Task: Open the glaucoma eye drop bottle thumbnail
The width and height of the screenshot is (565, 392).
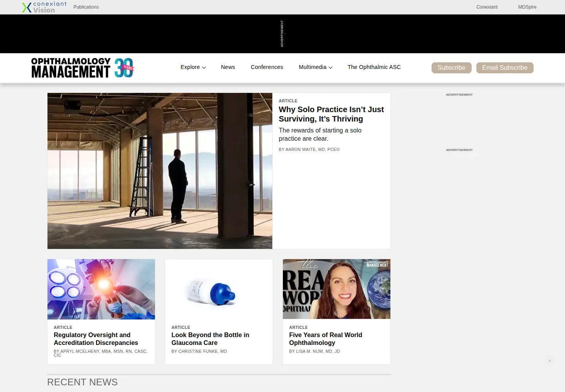Action: click(x=219, y=289)
